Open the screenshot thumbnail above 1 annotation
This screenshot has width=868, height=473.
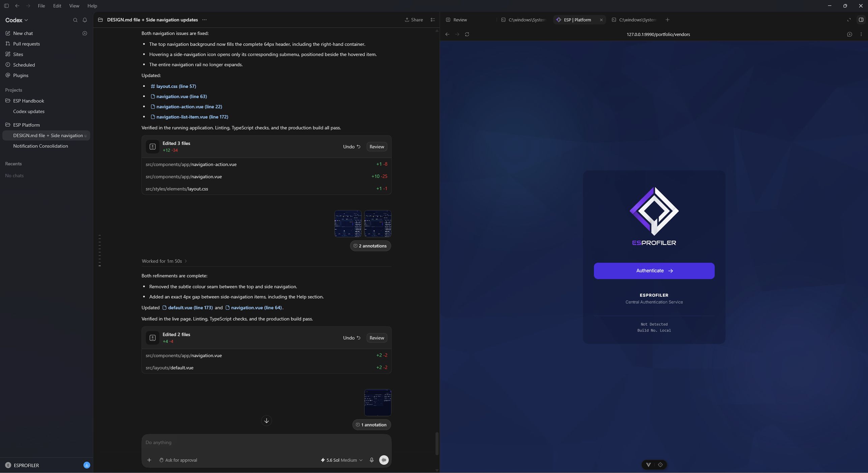tap(378, 402)
